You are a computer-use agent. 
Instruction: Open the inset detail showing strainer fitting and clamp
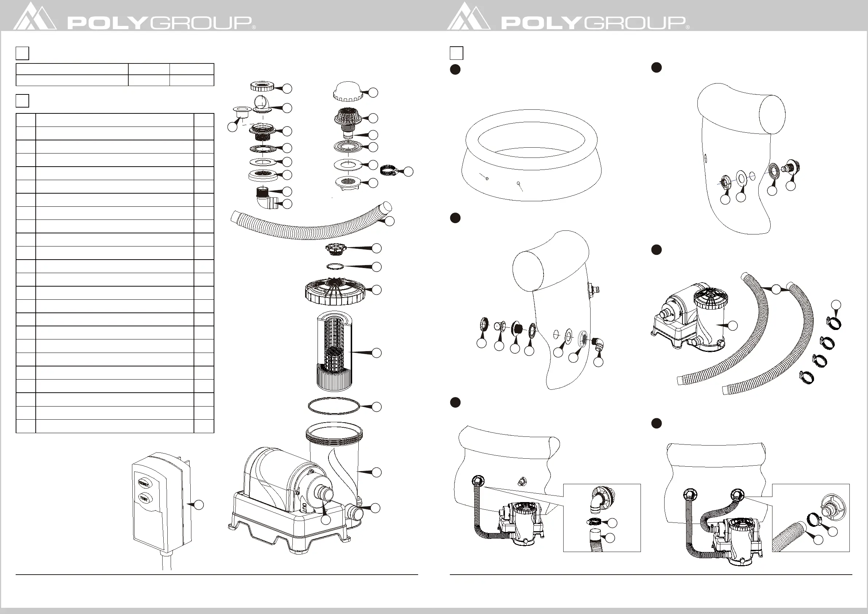[x=810, y=518]
